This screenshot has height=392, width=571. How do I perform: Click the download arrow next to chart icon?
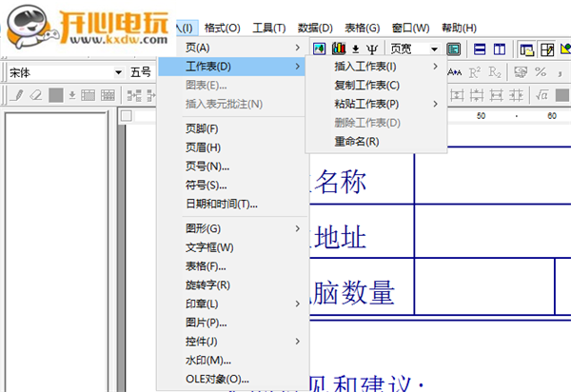[x=356, y=49]
